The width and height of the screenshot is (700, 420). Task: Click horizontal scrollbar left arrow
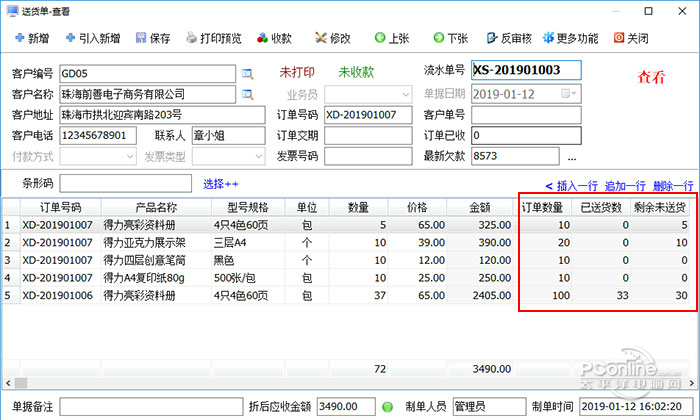[x=8, y=383]
